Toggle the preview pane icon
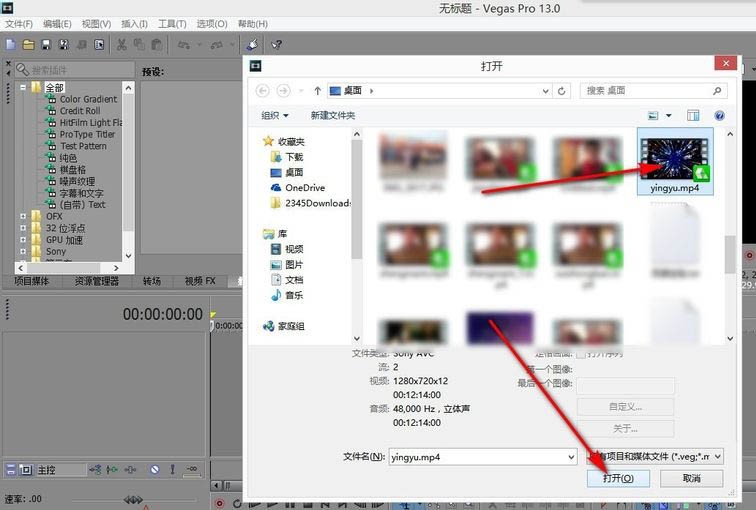 tap(693, 115)
